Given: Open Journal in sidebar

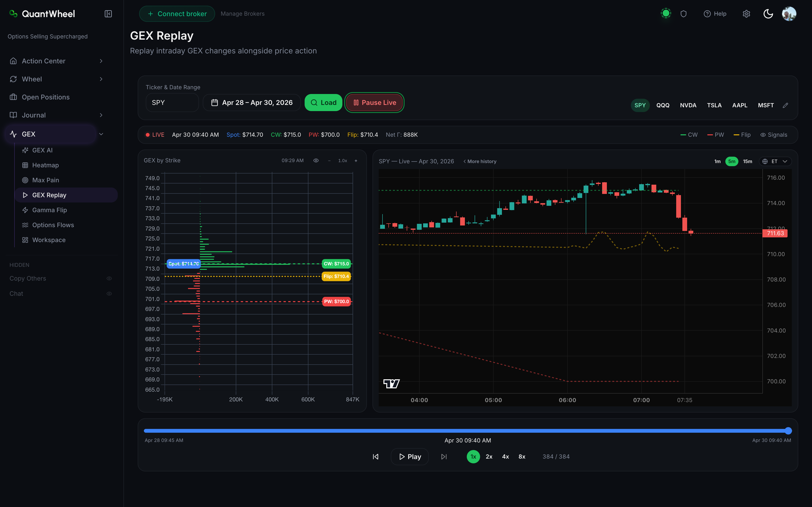Looking at the screenshot, I should click(x=34, y=115).
